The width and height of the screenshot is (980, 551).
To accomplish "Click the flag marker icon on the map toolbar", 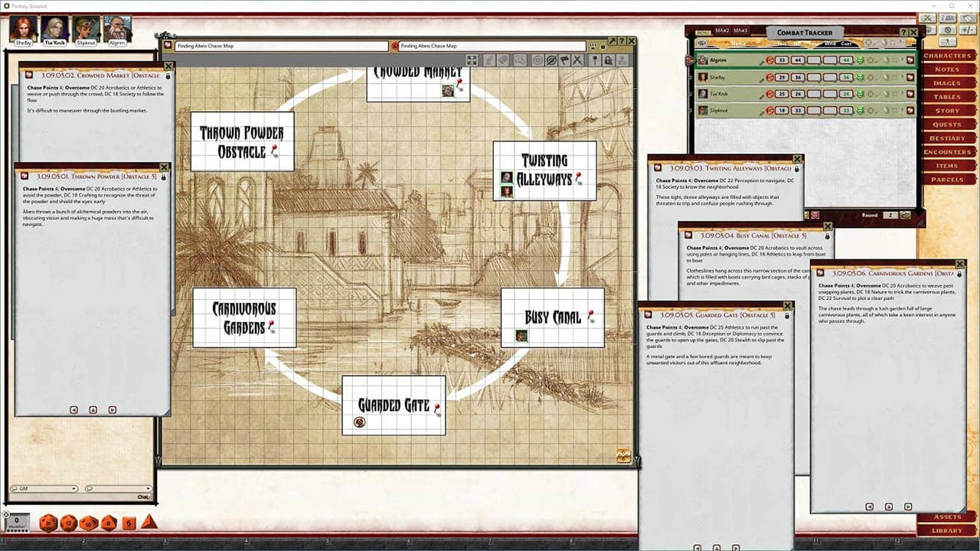I will (x=563, y=60).
